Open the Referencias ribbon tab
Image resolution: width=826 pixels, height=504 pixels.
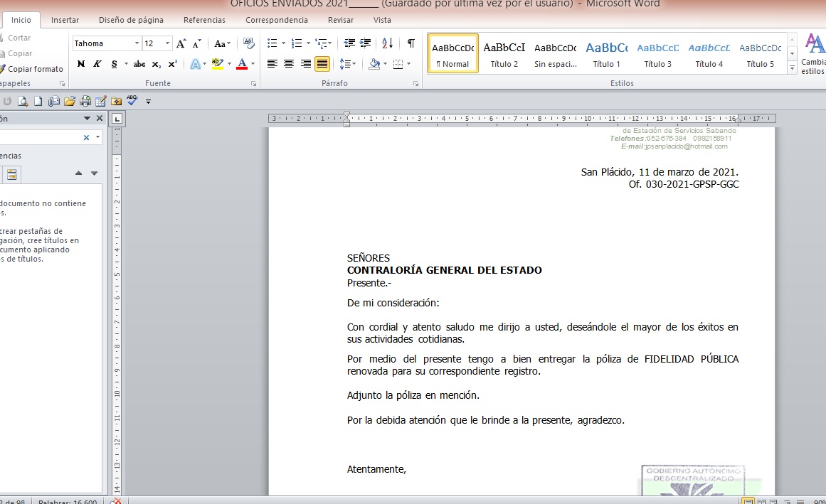pyautogui.click(x=204, y=20)
